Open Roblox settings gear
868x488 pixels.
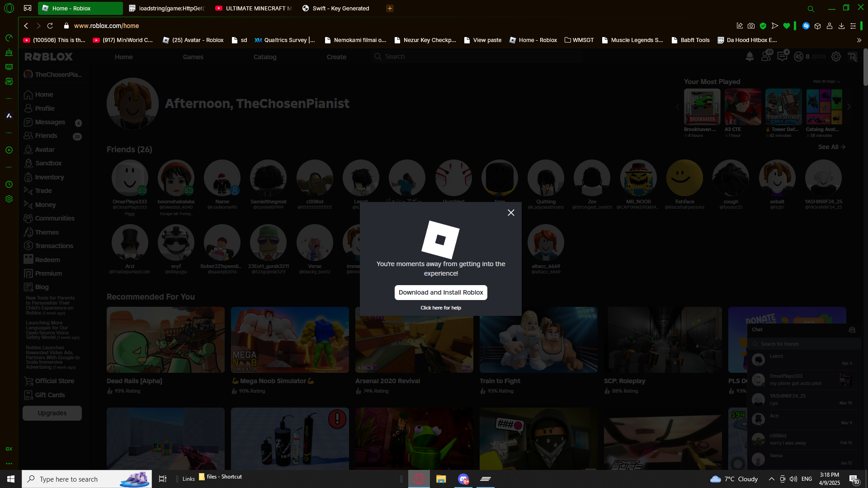[836, 56]
